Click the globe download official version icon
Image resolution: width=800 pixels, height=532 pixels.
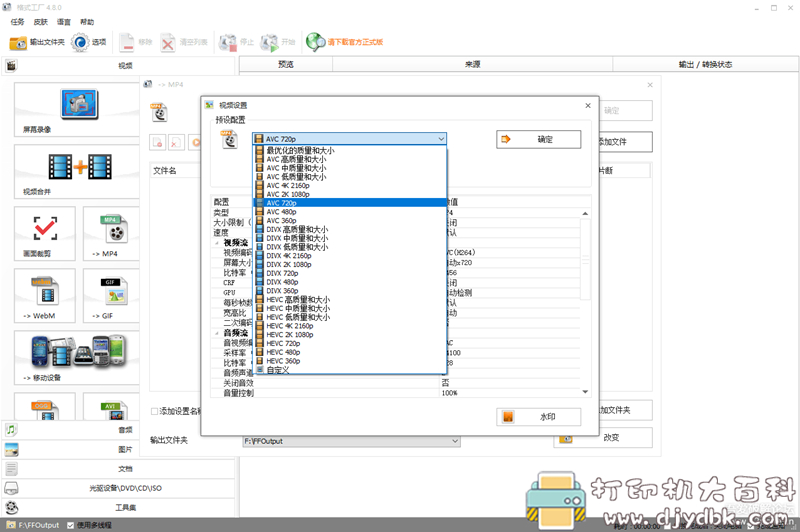click(315, 42)
